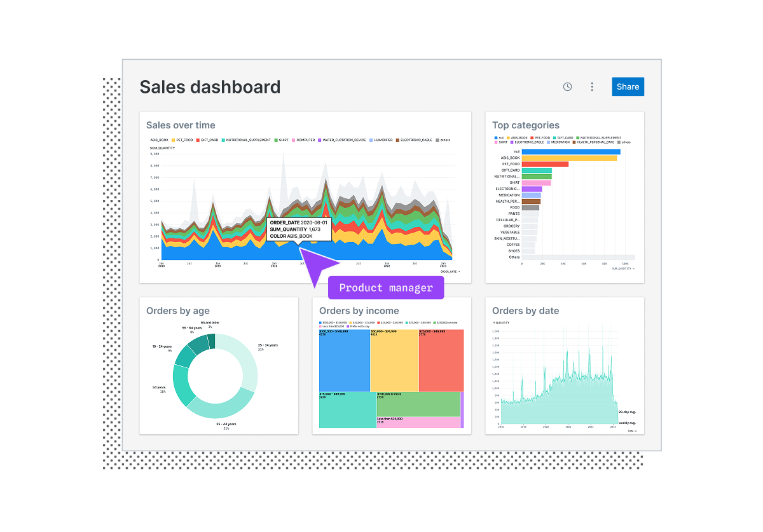Select the $75,000 - $99,999 teal treemap tile

(348, 410)
